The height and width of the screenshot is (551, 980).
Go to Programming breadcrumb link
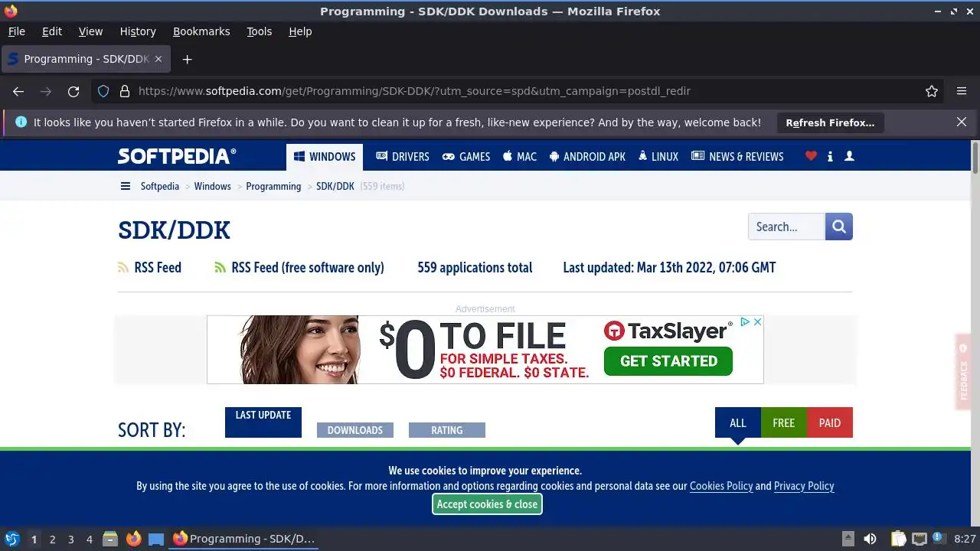[x=273, y=186]
